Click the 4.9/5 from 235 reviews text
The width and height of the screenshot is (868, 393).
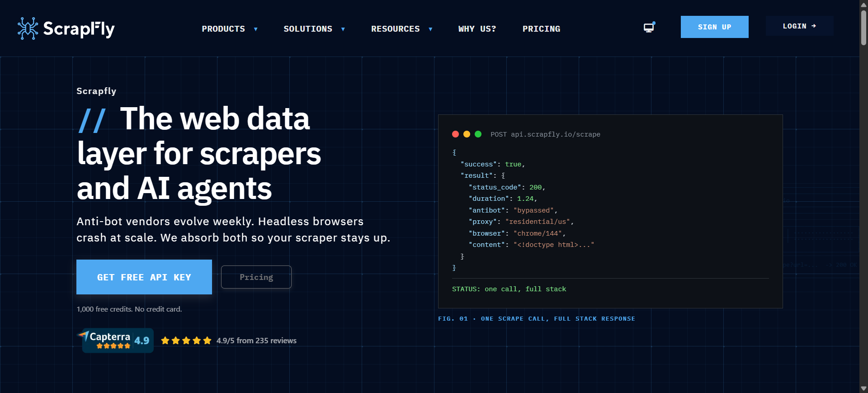pos(256,341)
